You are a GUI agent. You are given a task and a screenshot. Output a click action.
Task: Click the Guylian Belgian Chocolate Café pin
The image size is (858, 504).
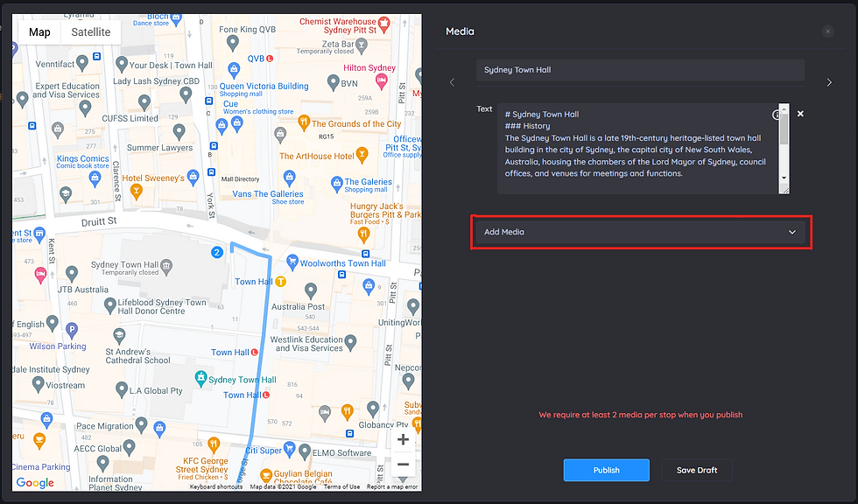pyautogui.click(x=266, y=475)
